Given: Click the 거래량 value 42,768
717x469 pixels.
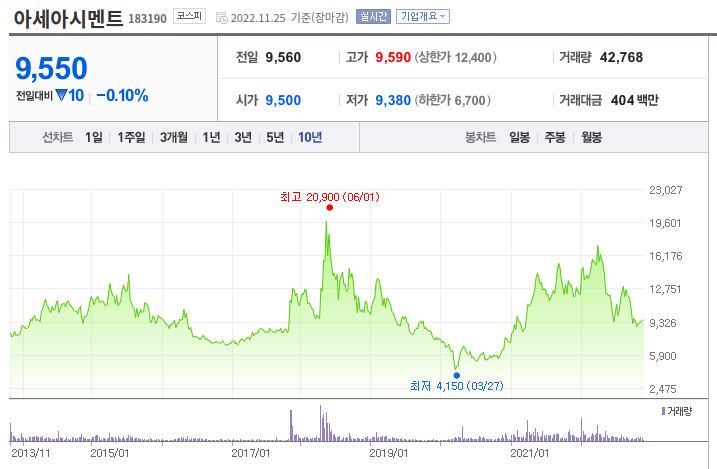Looking at the screenshot, I should point(621,57).
